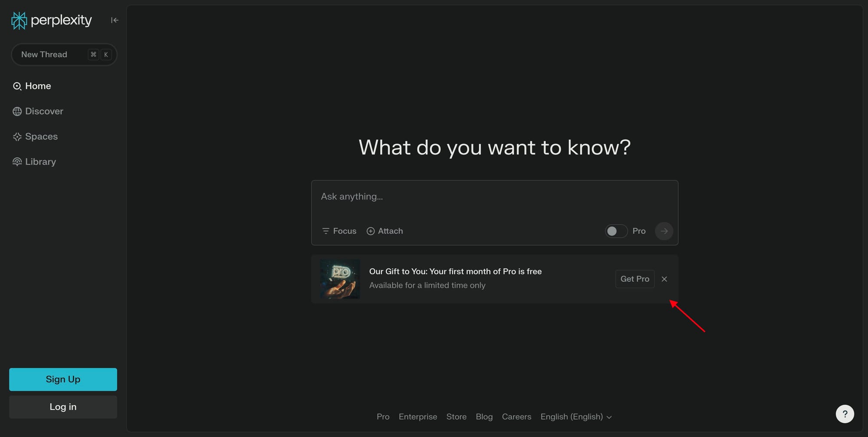Open the help question mark button
The height and width of the screenshot is (437, 868).
tap(845, 414)
